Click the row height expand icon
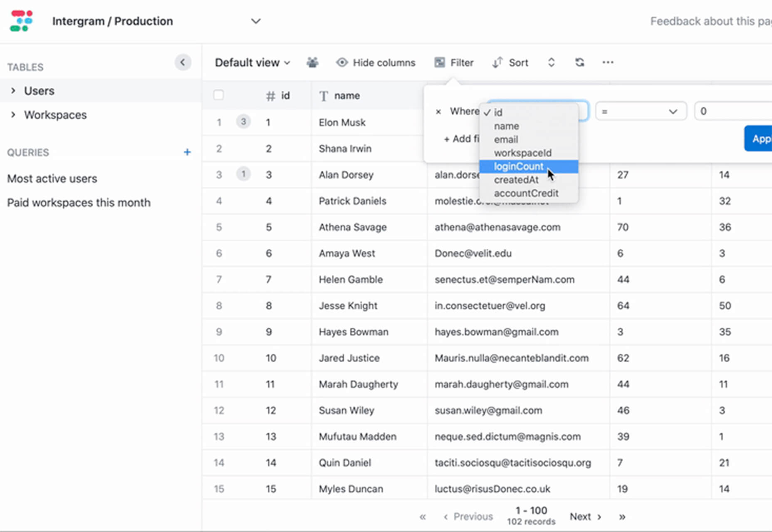This screenshot has height=532, width=772. [551, 62]
